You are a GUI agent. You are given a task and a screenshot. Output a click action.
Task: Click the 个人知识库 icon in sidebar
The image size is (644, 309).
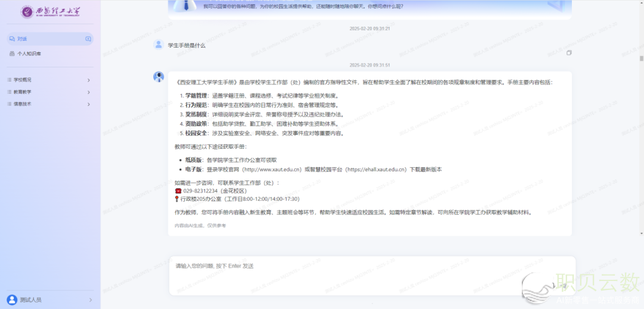click(x=12, y=54)
